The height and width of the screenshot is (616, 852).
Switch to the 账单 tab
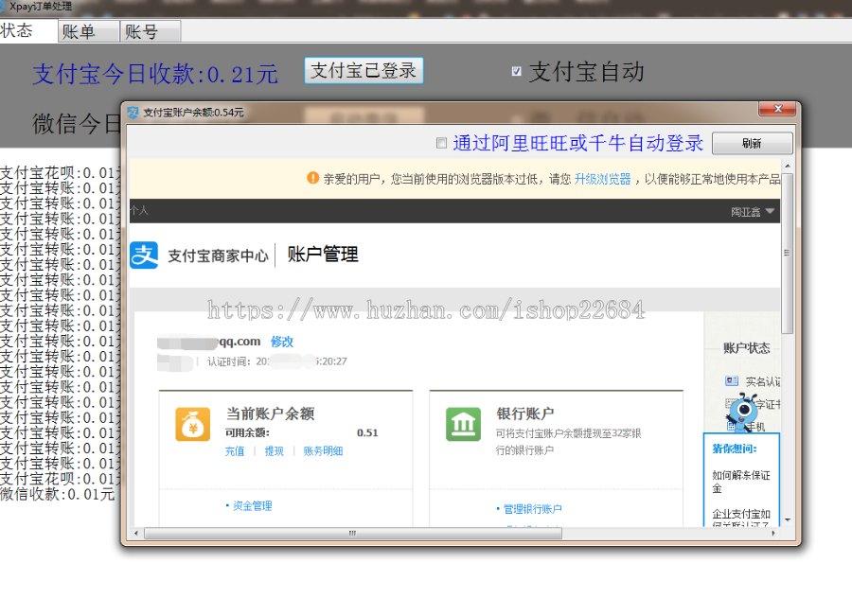coord(89,31)
